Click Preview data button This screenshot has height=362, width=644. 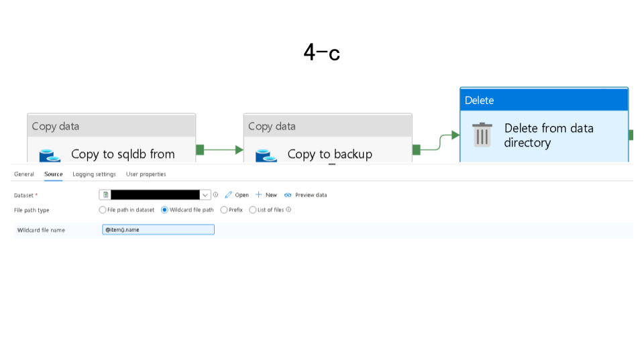pos(306,195)
